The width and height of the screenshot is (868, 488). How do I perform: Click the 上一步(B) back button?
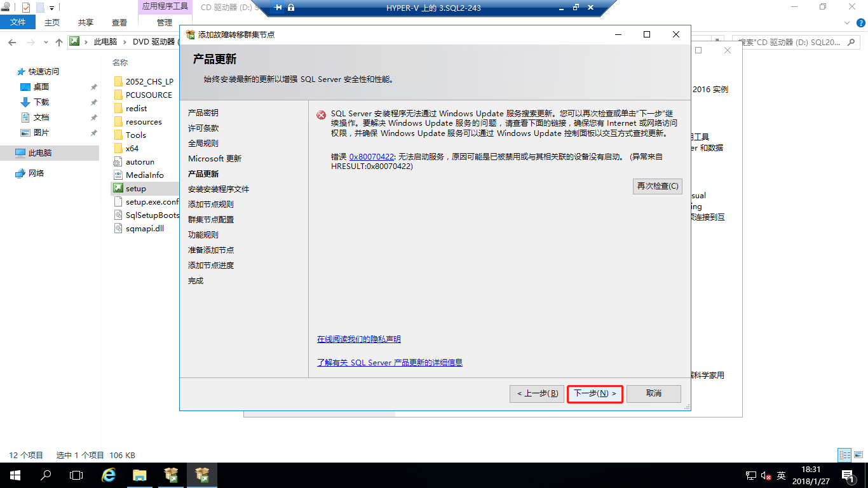click(x=538, y=393)
